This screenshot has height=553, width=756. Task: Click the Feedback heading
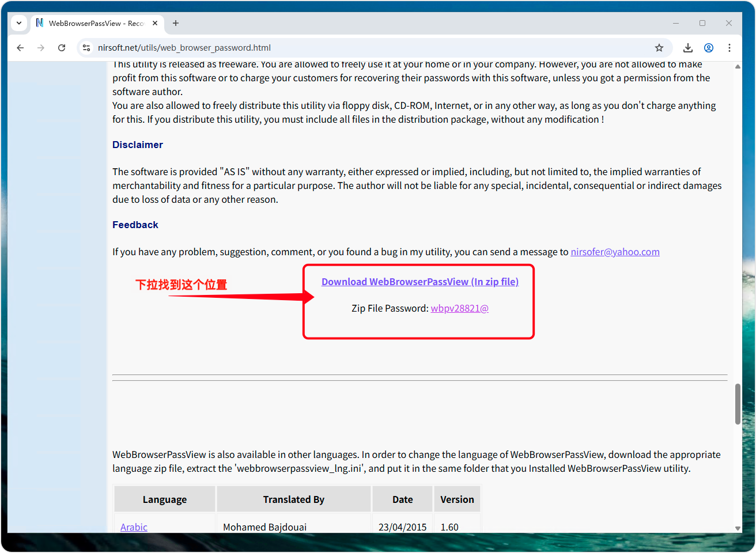tap(135, 225)
